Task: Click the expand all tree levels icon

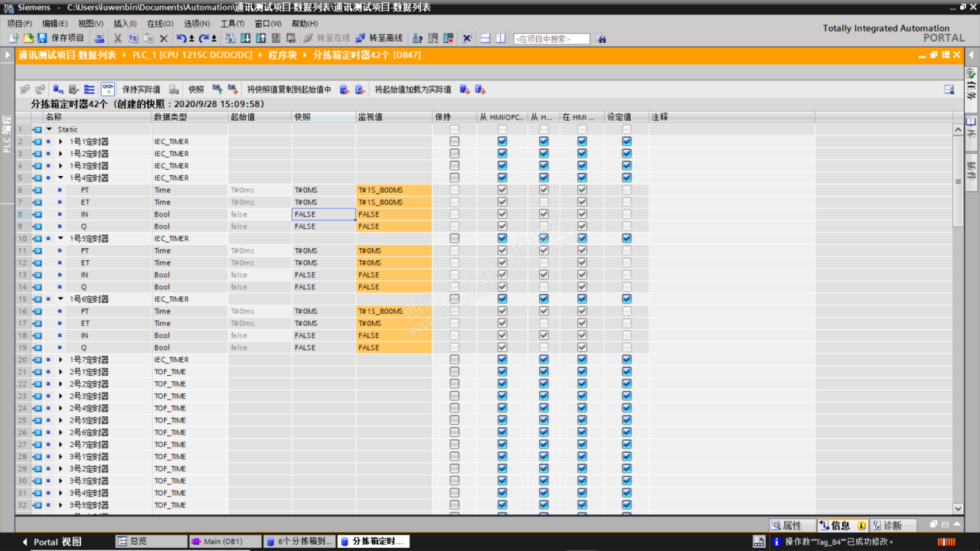Action: coord(90,90)
